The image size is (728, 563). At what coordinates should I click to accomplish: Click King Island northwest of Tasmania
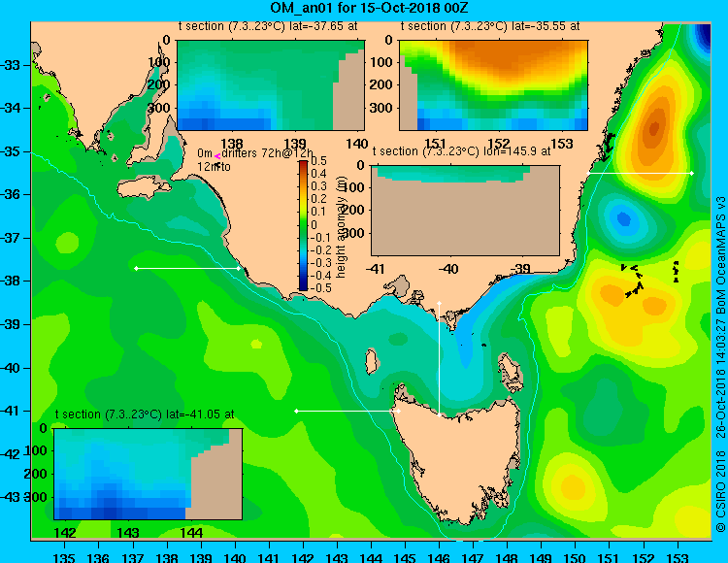tap(371, 361)
